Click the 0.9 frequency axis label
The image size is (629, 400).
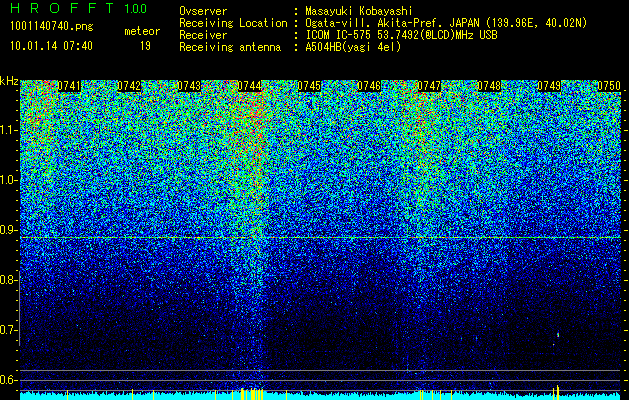coord(8,230)
